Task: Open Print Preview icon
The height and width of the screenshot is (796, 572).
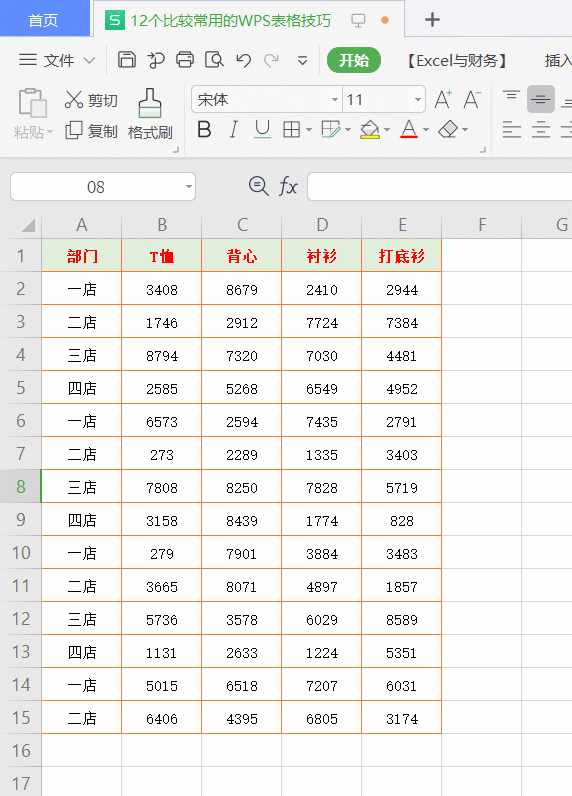Action: 214,60
